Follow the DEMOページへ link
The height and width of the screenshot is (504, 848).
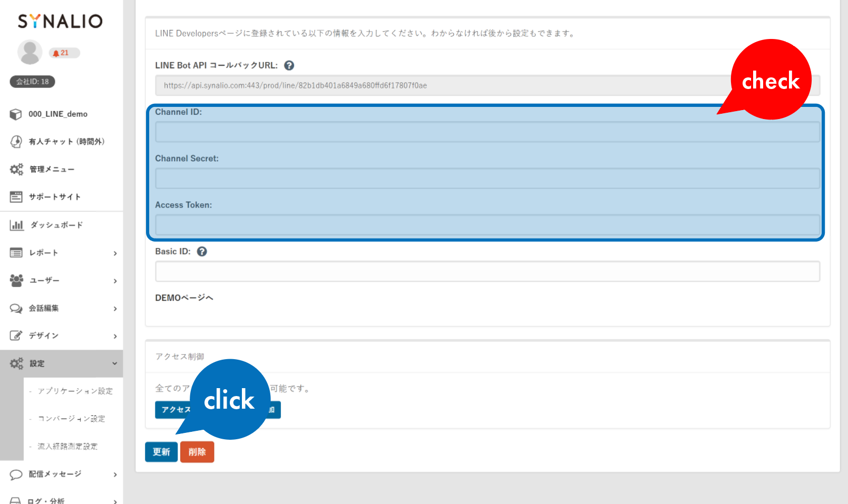[184, 298]
